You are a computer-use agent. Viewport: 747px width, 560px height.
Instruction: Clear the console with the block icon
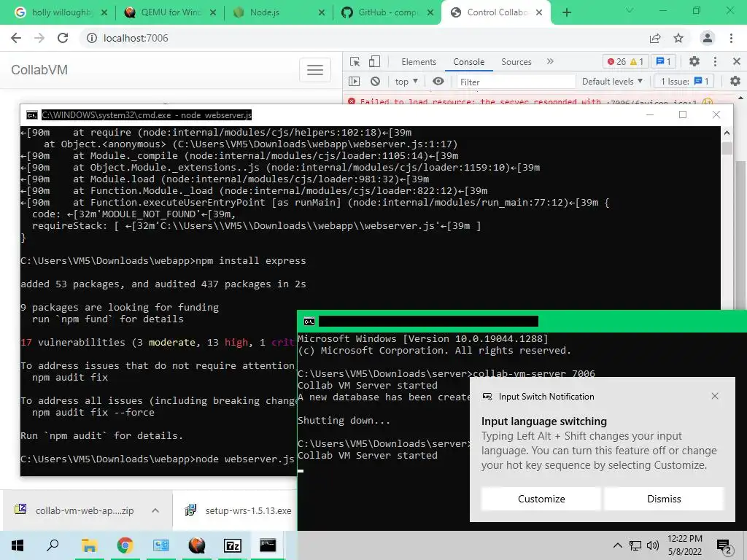(376, 82)
